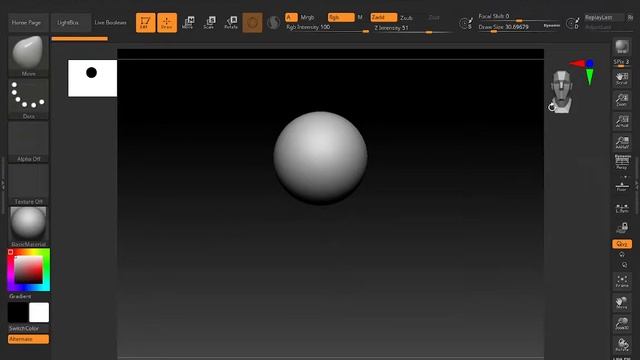Open the LightBox browser

tap(70, 22)
